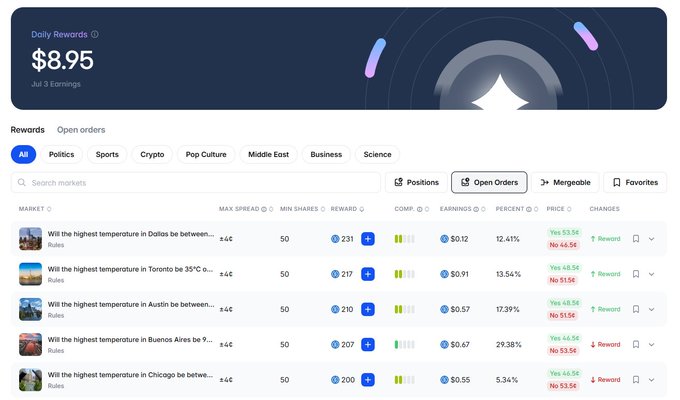This screenshot has height=400, width=680.
Task: Click the Dallas competition level bars
Action: (405, 239)
